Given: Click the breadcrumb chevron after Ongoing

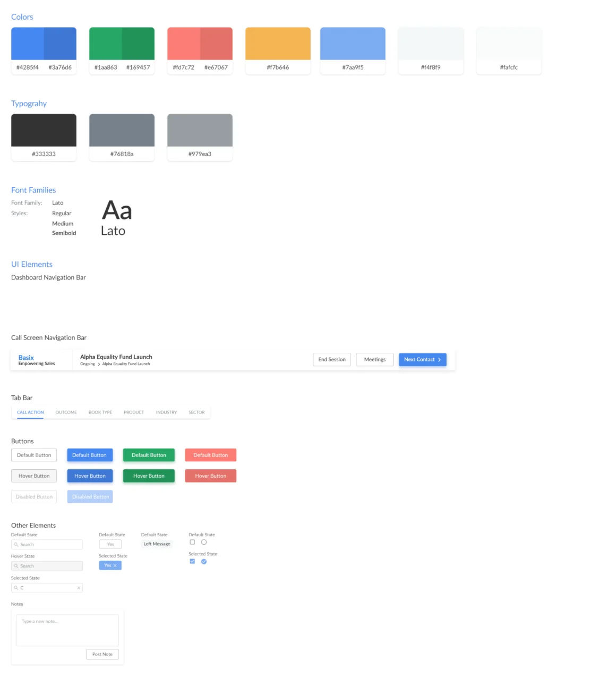Looking at the screenshot, I should (x=99, y=364).
